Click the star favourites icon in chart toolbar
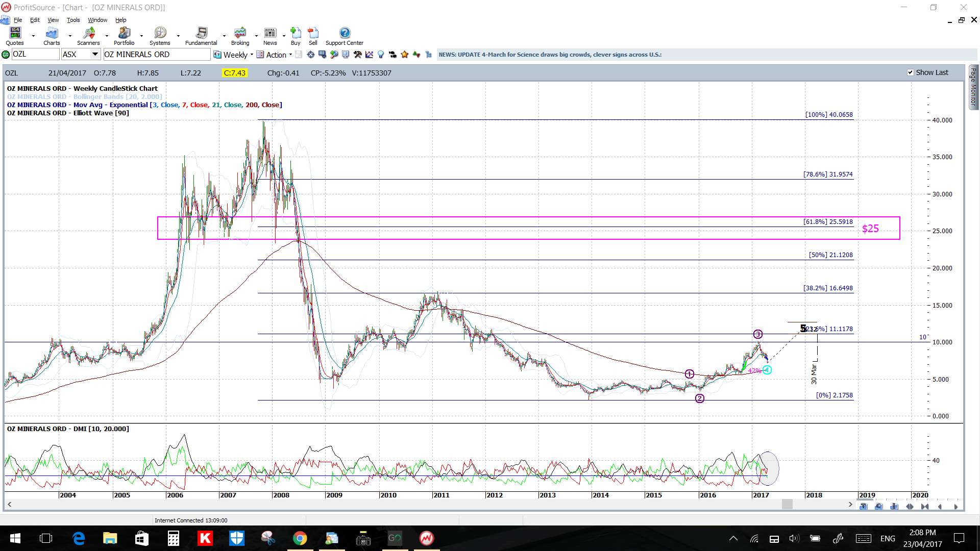 [x=405, y=55]
